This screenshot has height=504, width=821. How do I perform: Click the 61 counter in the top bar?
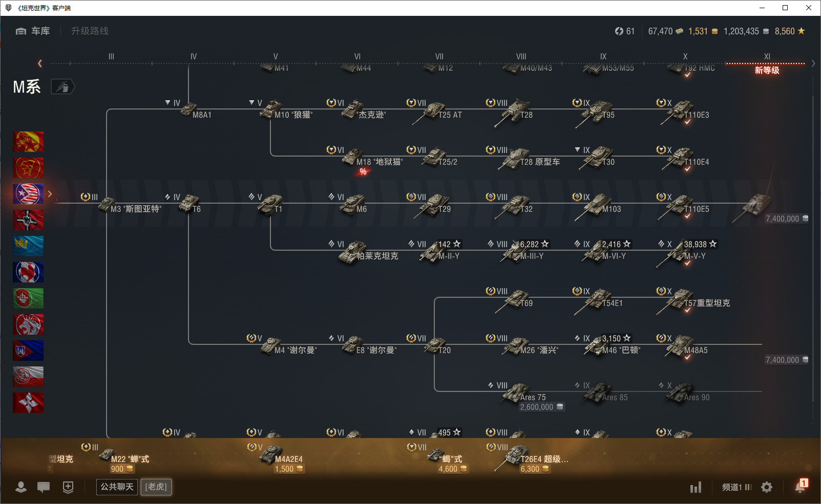point(624,31)
